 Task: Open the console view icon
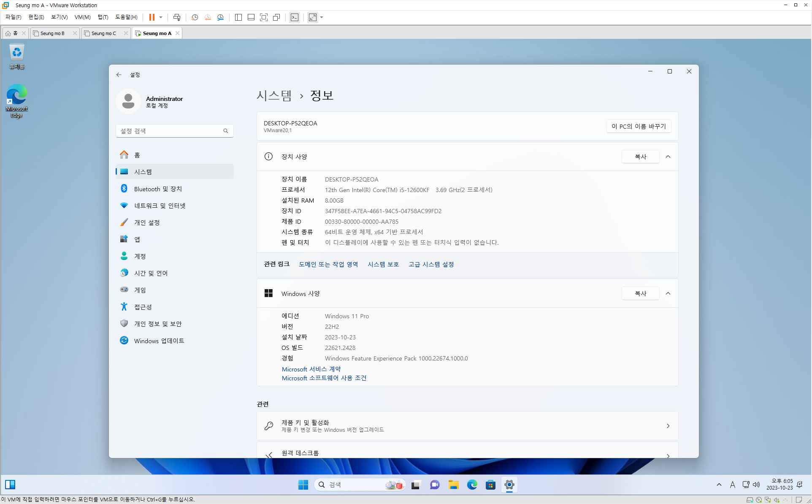(x=295, y=17)
